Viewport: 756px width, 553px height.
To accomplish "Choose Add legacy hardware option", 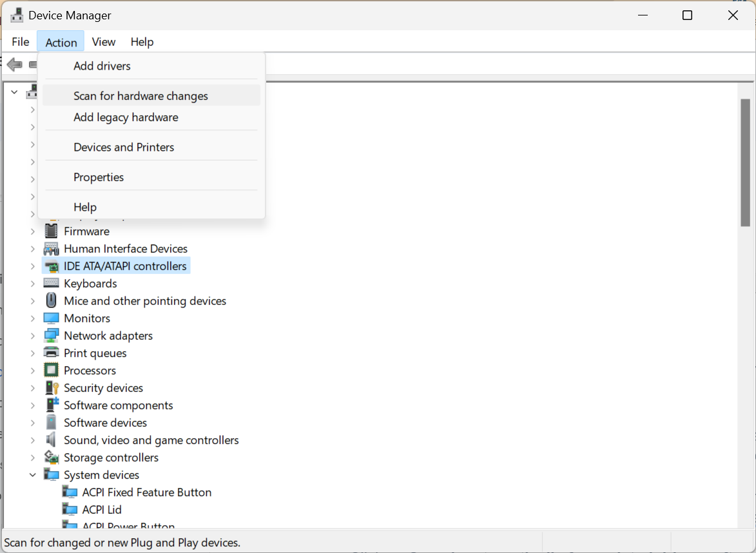I will coord(126,117).
